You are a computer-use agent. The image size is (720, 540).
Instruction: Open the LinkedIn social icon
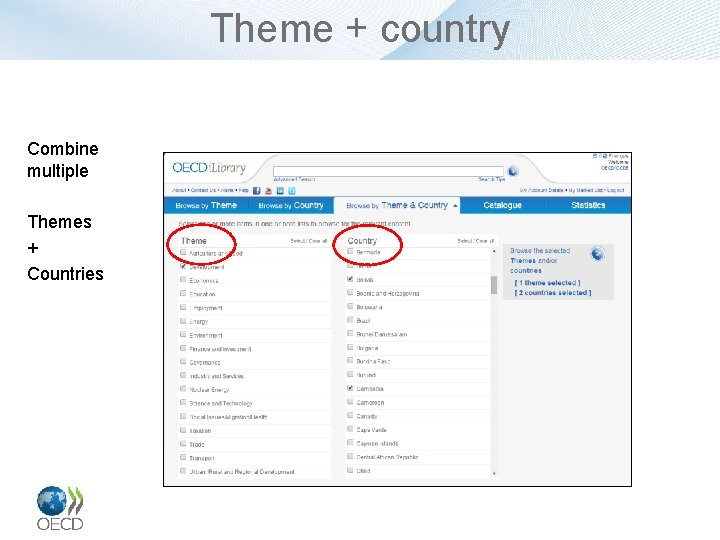point(280,191)
